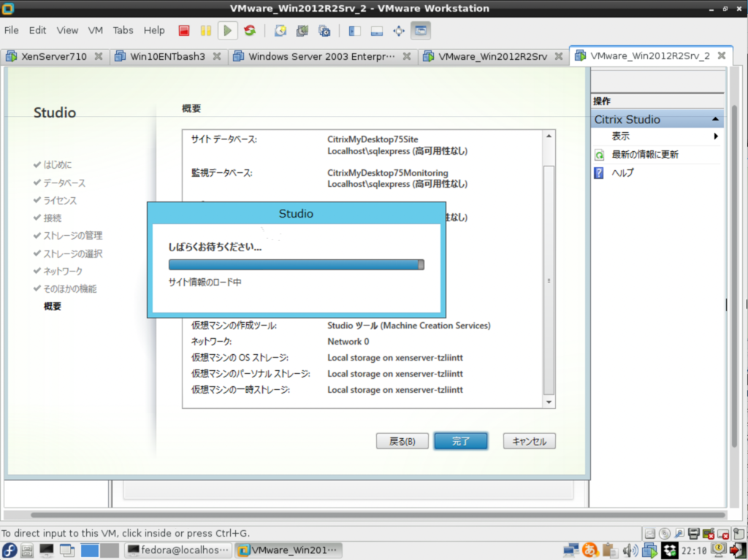
Task: Click the Full Screen mode icon
Action: 399,31
